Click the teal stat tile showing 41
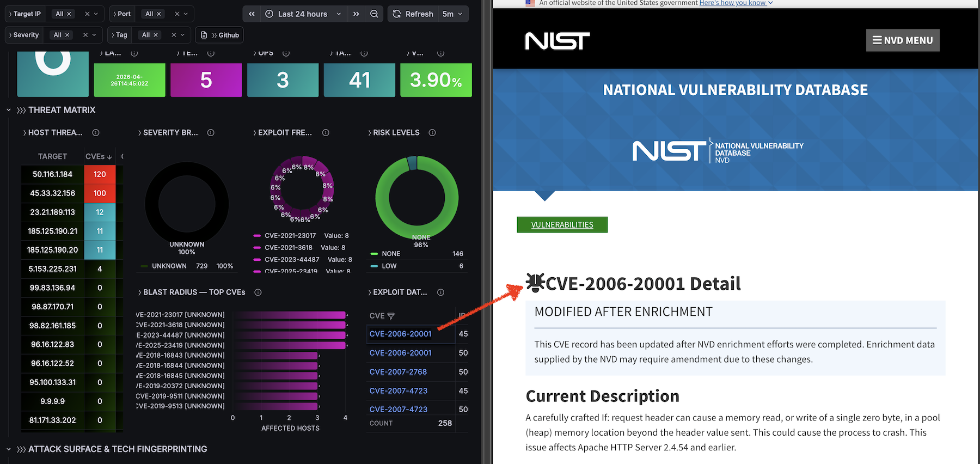The image size is (980, 464). coord(359,80)
